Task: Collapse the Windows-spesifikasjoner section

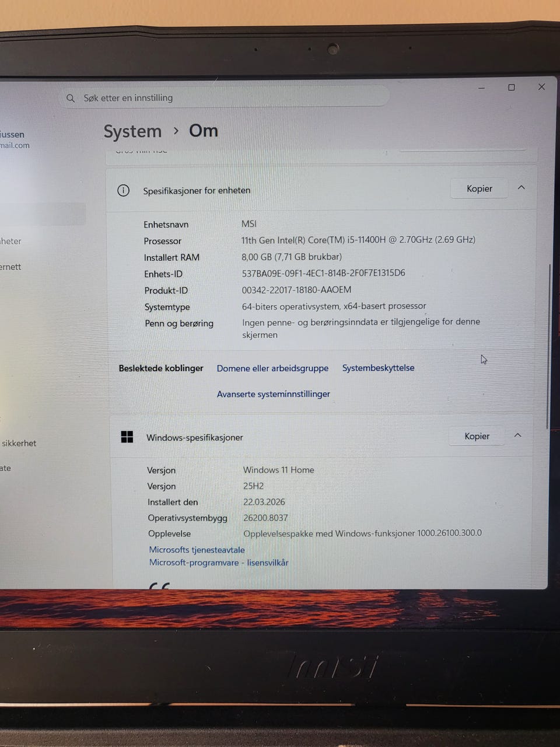Action: [x=517, y=435]
